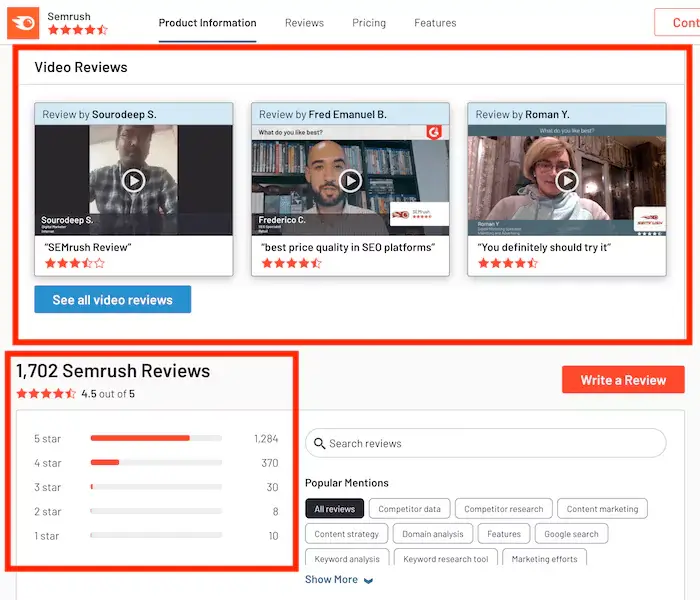This screenshot has width=700, height=600.
Task: Click Review by Roman Y. header
Action: tap(567, 114)
